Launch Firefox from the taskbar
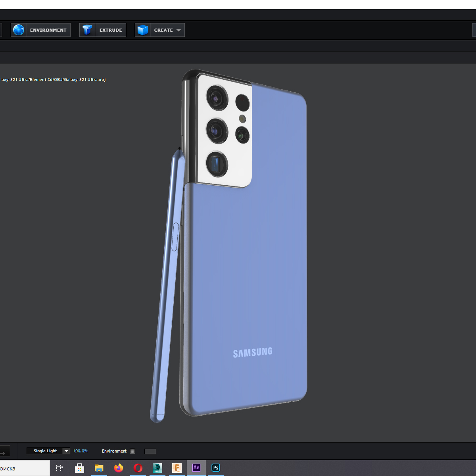476x476 pixels. tap(118, 468)
